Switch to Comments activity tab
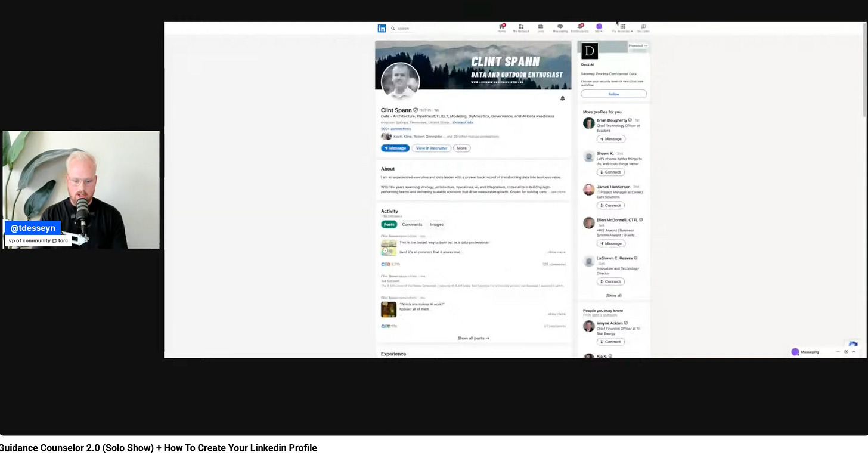 (412, 224)
